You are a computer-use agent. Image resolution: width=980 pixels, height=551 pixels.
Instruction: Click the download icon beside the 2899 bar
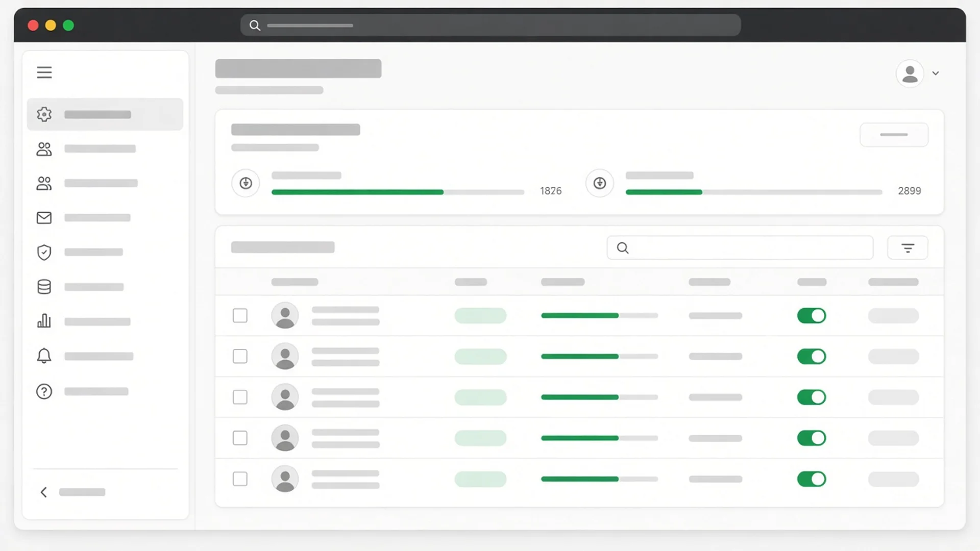pos(600,183)
